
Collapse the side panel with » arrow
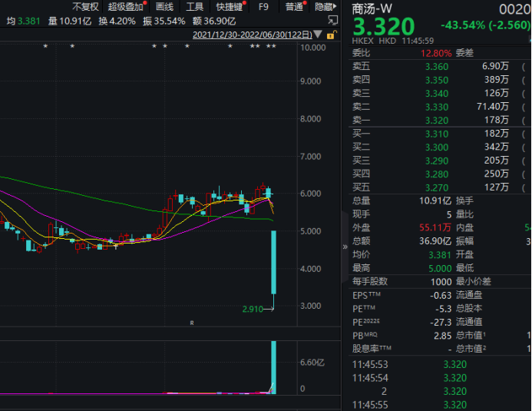coord(345,247)
